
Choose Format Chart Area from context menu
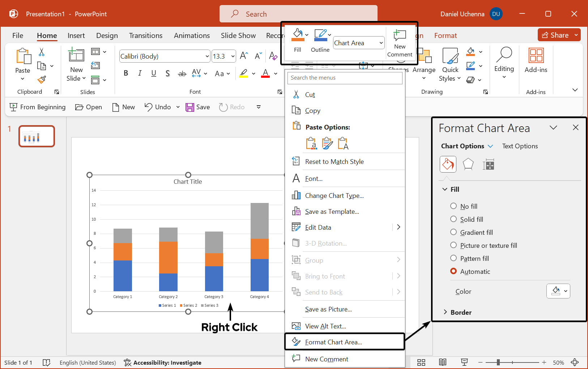[x=333, y=342]
